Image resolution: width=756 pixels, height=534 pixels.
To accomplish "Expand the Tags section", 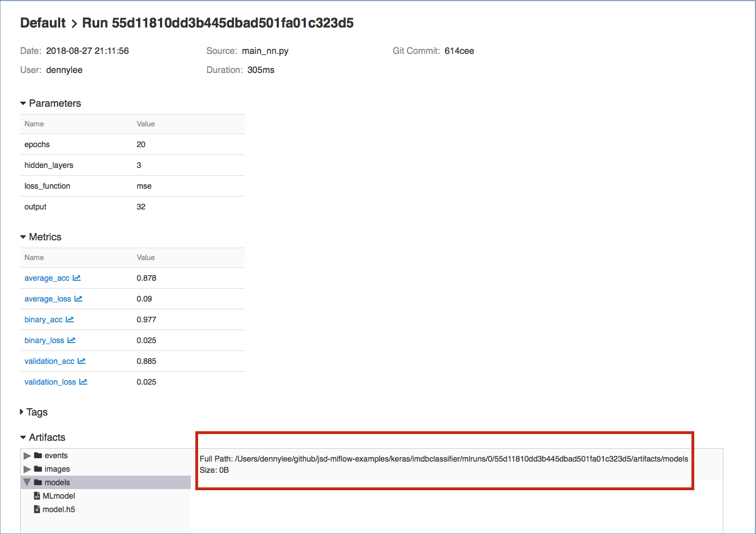I will [22, 412].
